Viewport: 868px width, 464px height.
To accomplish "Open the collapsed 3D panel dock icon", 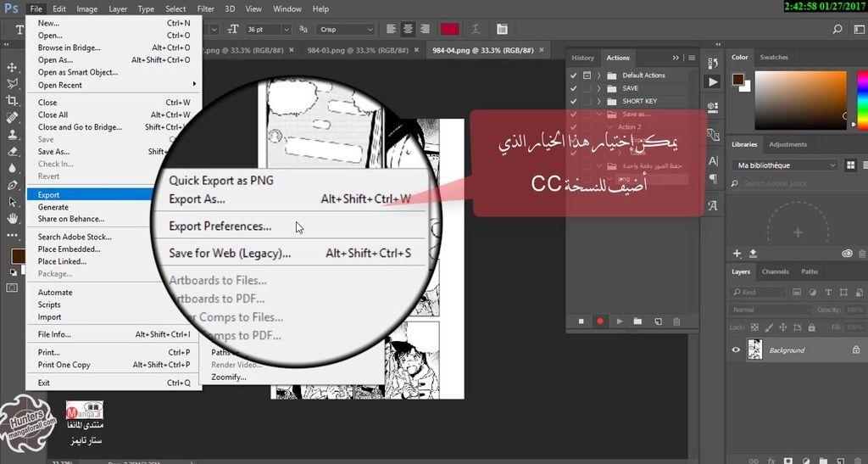I will tap(713, 107).
